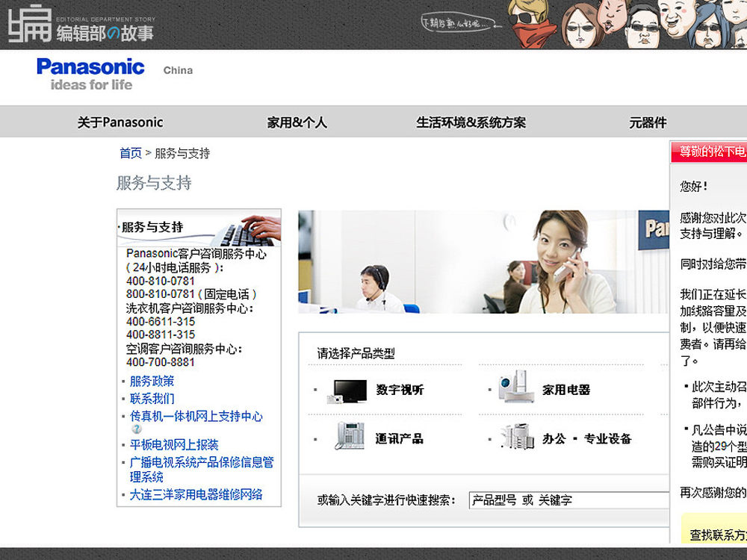Viewport: 747px width, 560px height.
Task: Select the 通讯产品 telephone icon
Action: pos(350,435)
